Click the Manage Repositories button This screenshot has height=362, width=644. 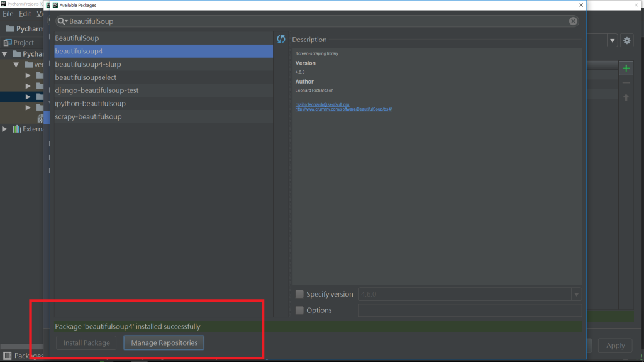tap(164, 343)
